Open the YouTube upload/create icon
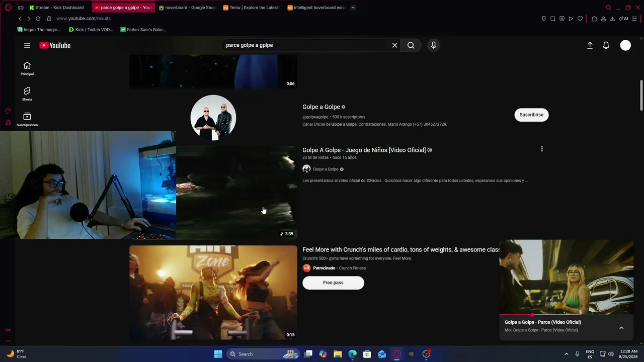The width and height of the screenshot is (644, 362). (x=590, y=45)
